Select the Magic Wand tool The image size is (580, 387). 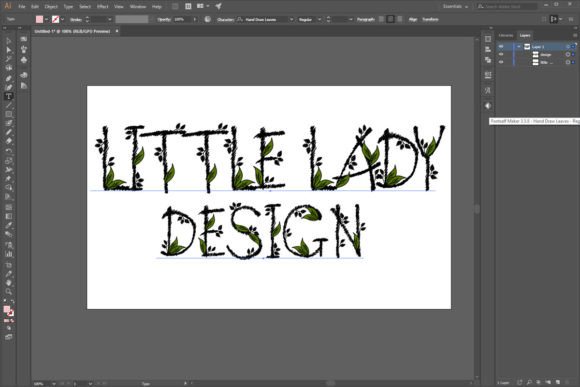(9, 59)
